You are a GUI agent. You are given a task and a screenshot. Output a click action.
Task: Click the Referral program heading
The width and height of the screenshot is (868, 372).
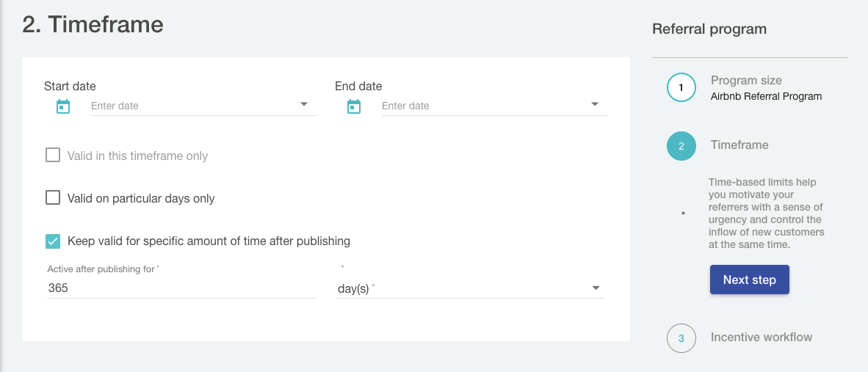pos(709,29)
